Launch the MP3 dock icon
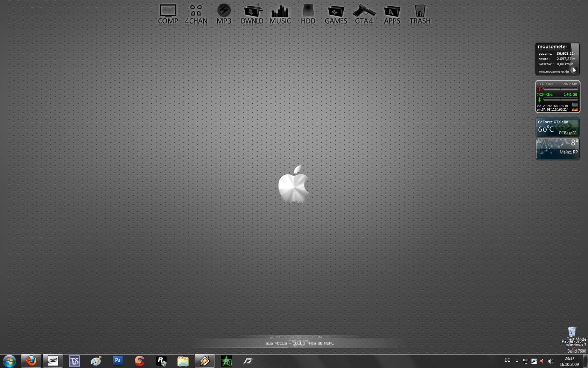The width and height of the screenshot is (588, 368). click(224, 14)
